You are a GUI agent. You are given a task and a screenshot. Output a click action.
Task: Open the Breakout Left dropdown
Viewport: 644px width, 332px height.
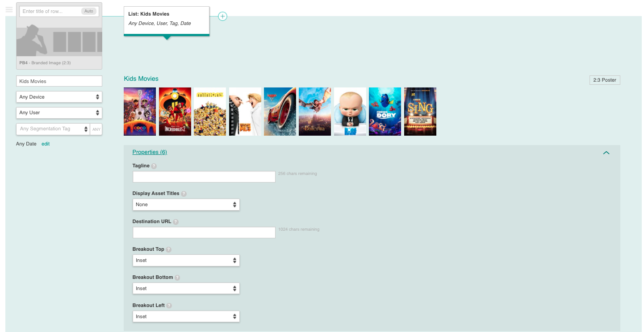tap(186, 316)
